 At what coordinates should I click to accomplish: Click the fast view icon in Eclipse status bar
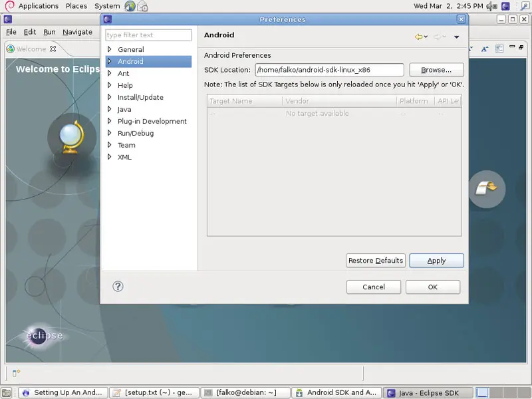(16, 373)
